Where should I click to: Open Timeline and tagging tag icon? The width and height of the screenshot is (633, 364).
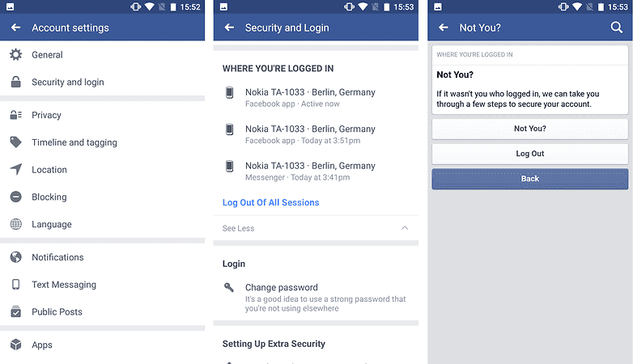click(15, 142)
